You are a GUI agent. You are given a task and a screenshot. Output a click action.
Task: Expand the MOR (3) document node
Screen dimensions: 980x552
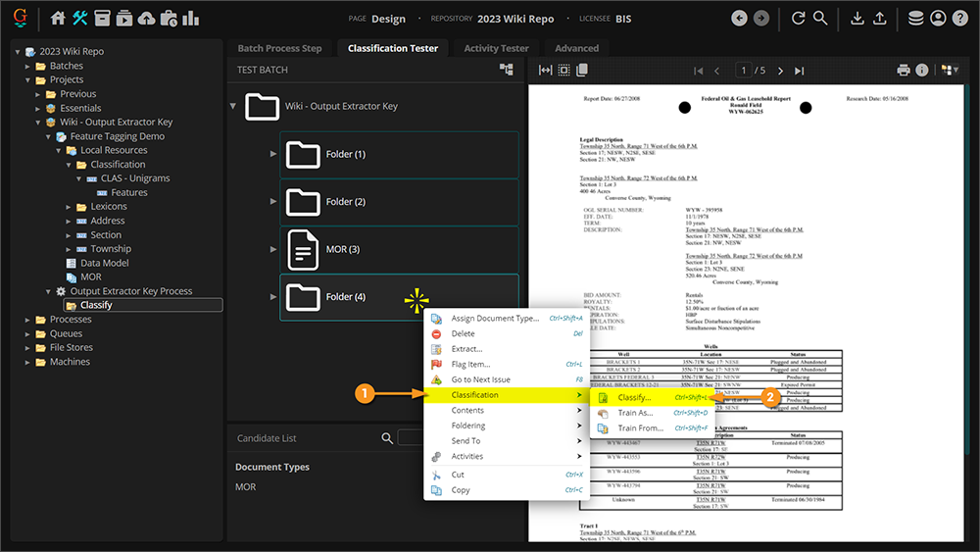tap(273, 249)
